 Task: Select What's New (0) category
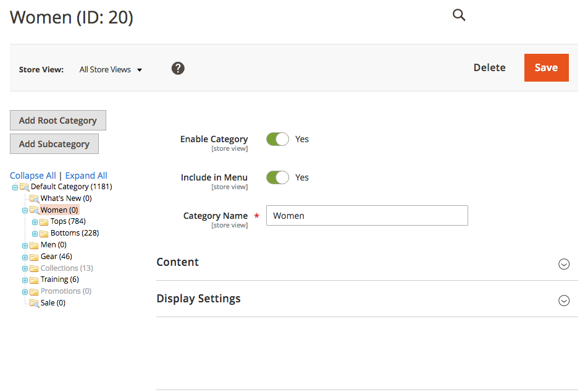pyautogui.click(x=66, y=198)
